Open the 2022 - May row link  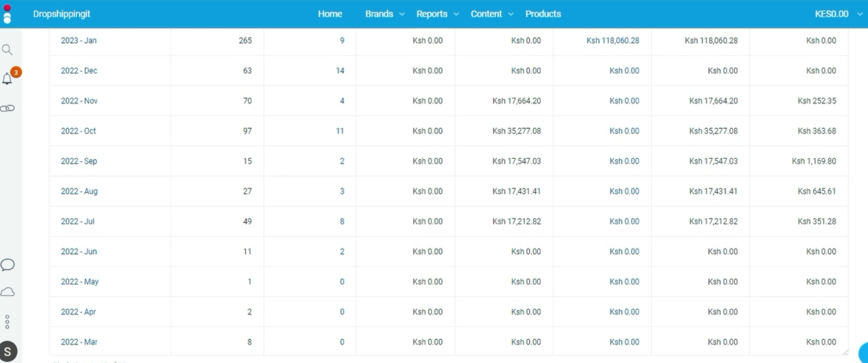point(79,282)
